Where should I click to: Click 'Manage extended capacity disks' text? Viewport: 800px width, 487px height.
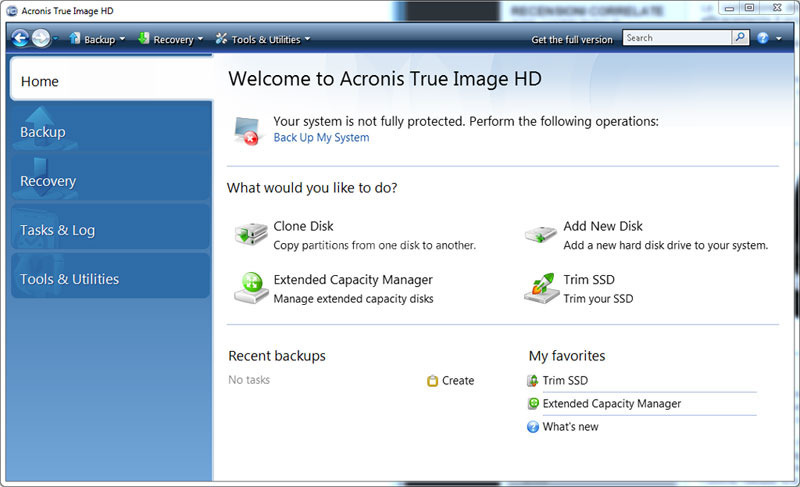pyautogui.click(x=353, y=299)
